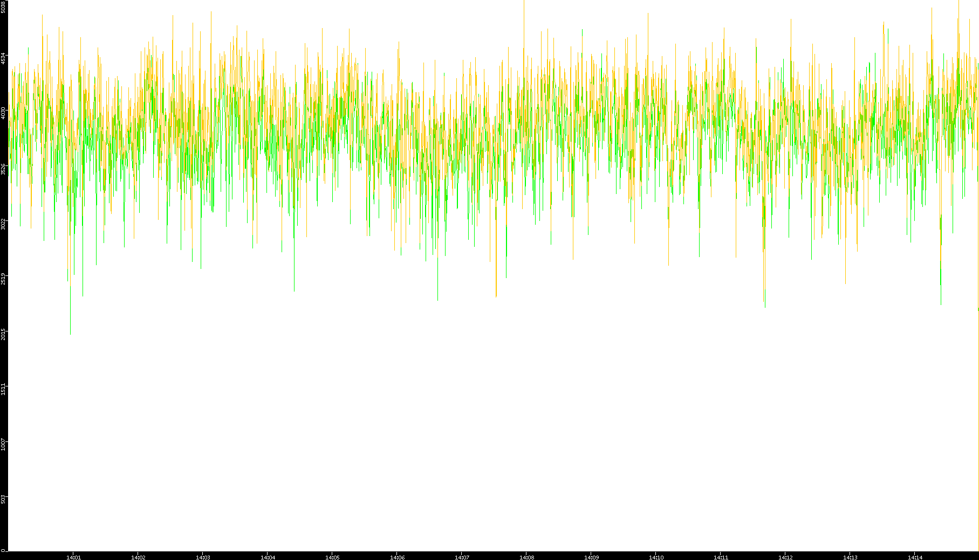Select the 1511 y-axis tick label
This screenshot has width=979, height=560.
(4, 390)
